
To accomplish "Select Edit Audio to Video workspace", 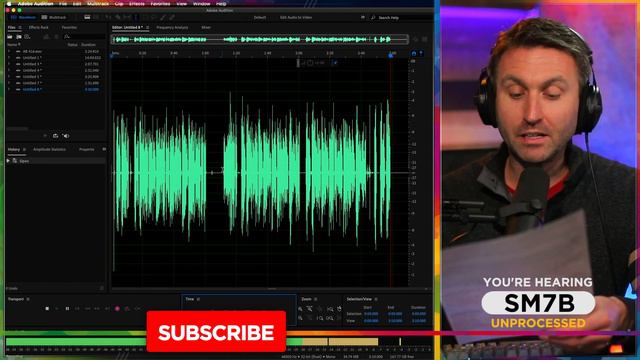I will tap(296, 18).
